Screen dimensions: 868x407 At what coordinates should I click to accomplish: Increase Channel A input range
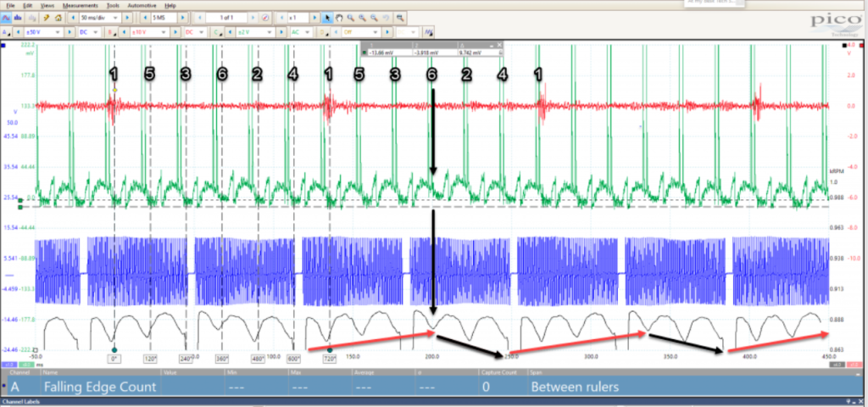[x=70, y=32]
